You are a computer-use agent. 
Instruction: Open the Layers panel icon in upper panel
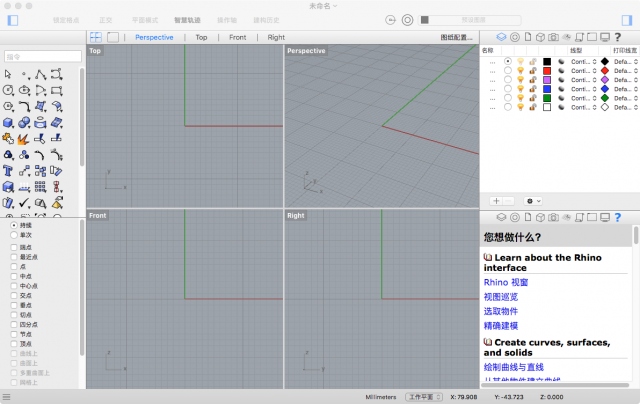click(x=501, y=37)
